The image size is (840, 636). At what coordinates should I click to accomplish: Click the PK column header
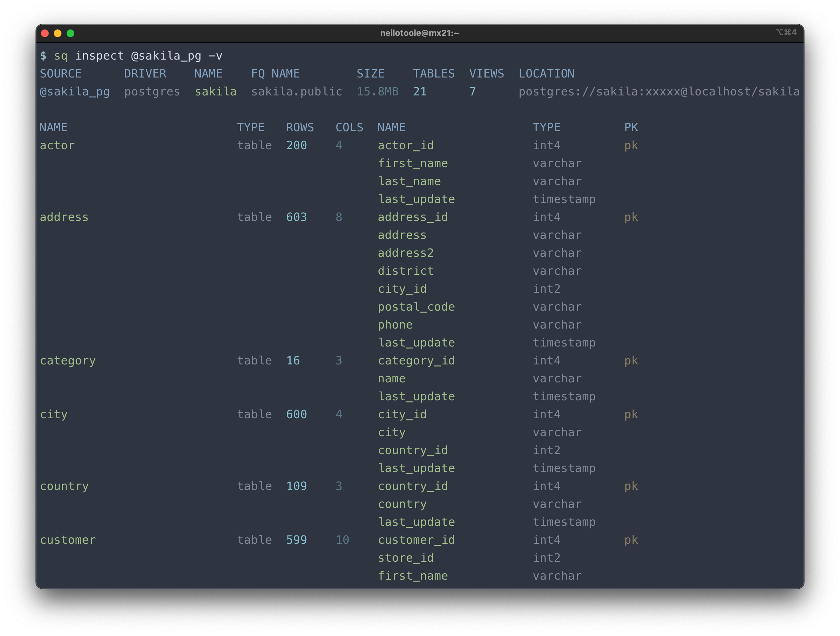tap(631, 127)
